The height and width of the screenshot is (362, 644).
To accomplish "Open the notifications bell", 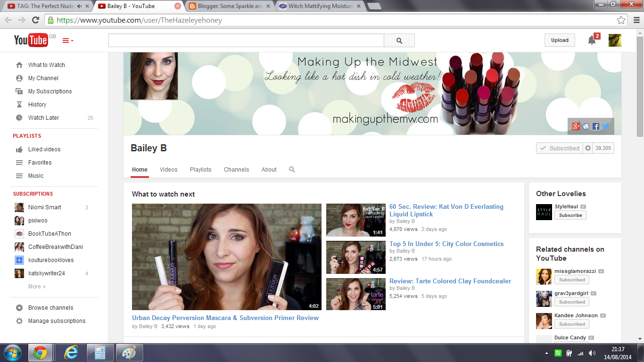I will [x=592, y=41].
